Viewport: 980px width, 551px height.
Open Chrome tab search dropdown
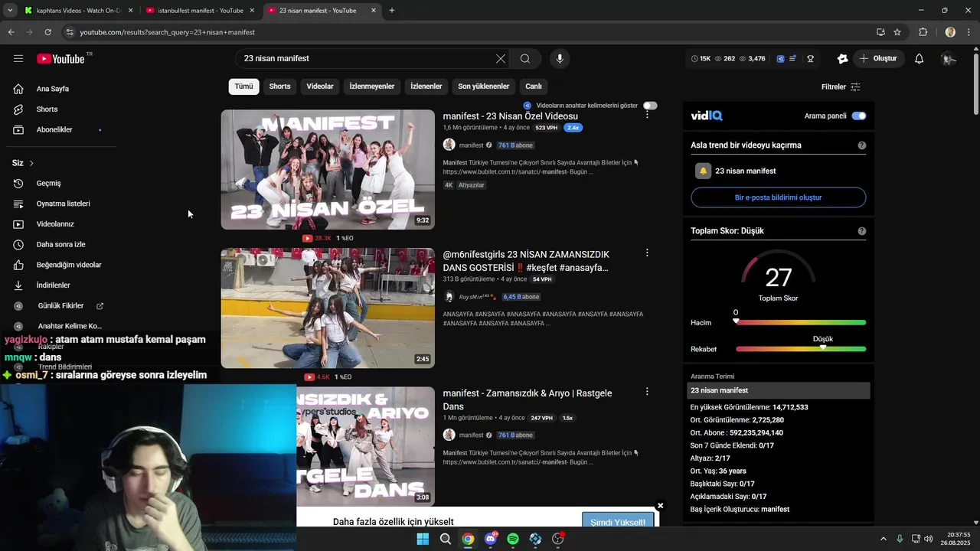[x=10, y=11]
